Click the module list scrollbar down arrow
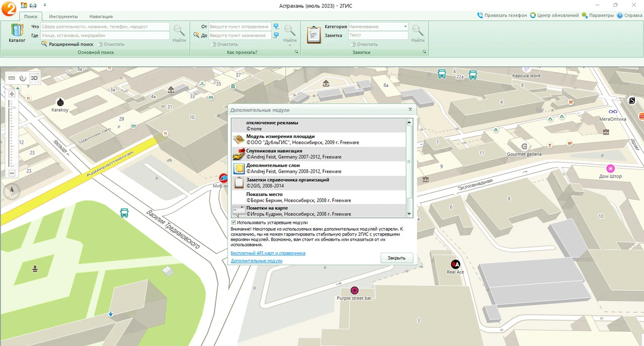The width and height of the screenshot is (644, 346). click(410, 214)
